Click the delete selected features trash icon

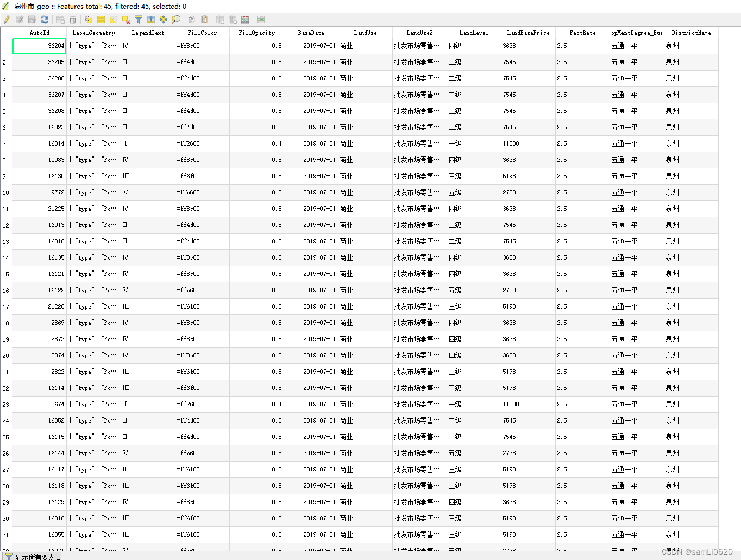point(73,20)
